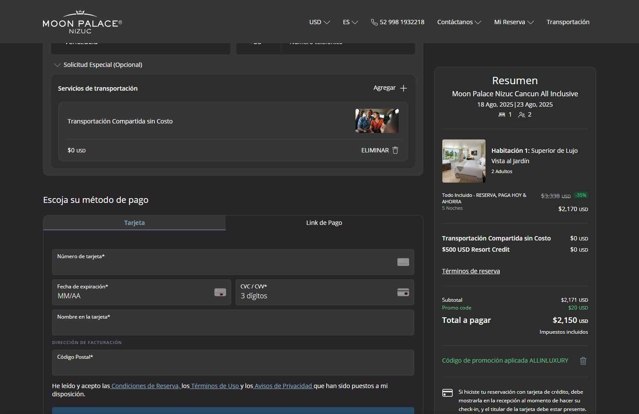Image resolution: width=639 pixels, height=414 pixels.
Task: Open Avisos de Privacidad link
Action: (283, 386)
